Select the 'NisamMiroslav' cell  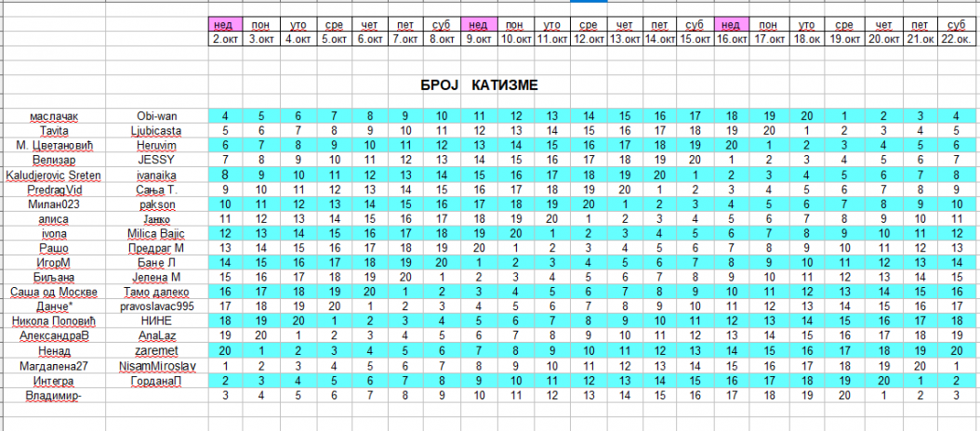click(x=157, y=365)
